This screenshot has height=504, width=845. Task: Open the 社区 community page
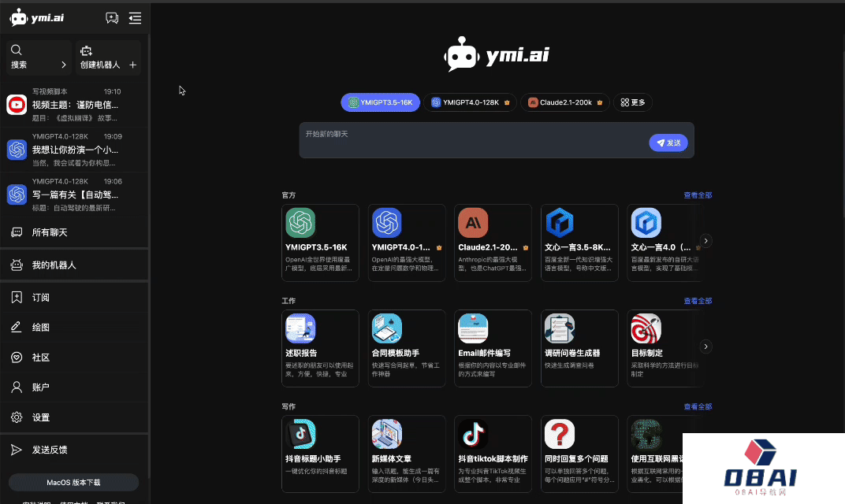click(74, 358)
